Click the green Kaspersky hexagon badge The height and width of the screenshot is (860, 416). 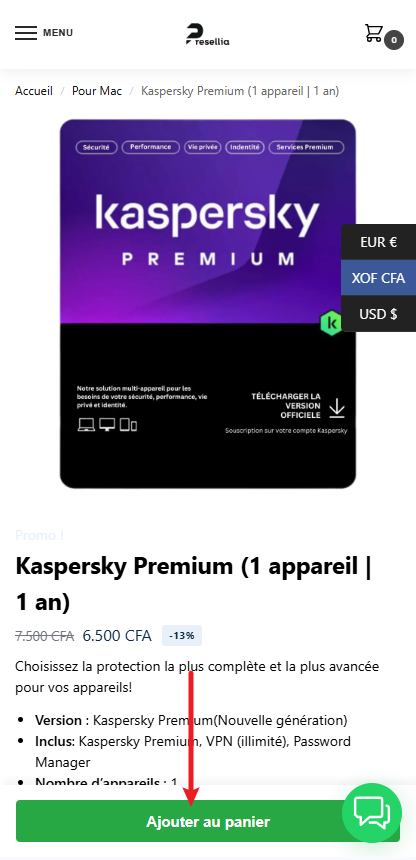pyautogui.click(x=331, y=322)
